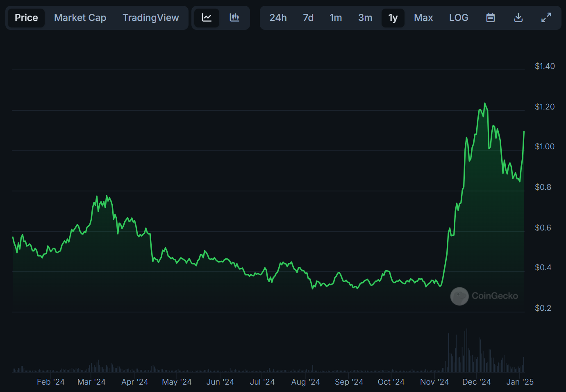Set time range to 3m
This screenshot has height=392, width=566.
[365, 18]
